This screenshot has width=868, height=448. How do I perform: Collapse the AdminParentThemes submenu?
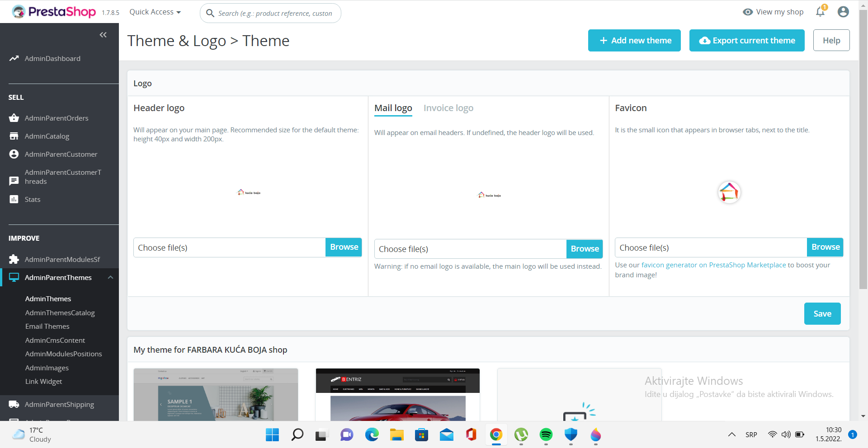pyautogui.click(x=110, y=277)
